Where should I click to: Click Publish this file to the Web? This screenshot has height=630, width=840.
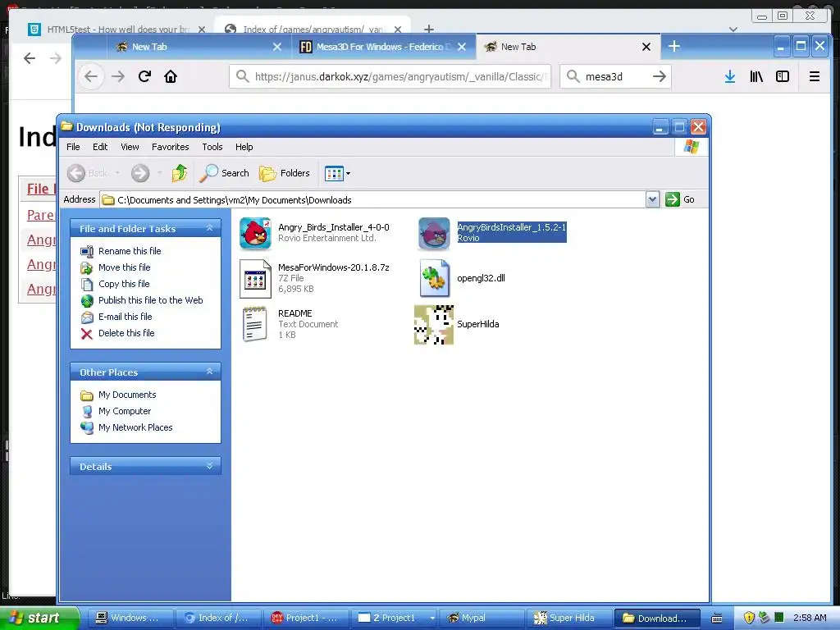[x=151, y=300]
